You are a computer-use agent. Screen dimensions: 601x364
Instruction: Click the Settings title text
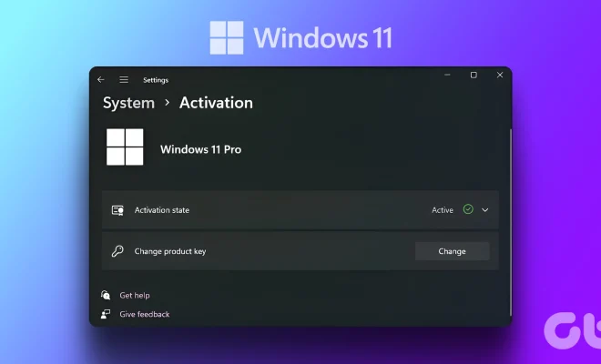tap(156, 80)
